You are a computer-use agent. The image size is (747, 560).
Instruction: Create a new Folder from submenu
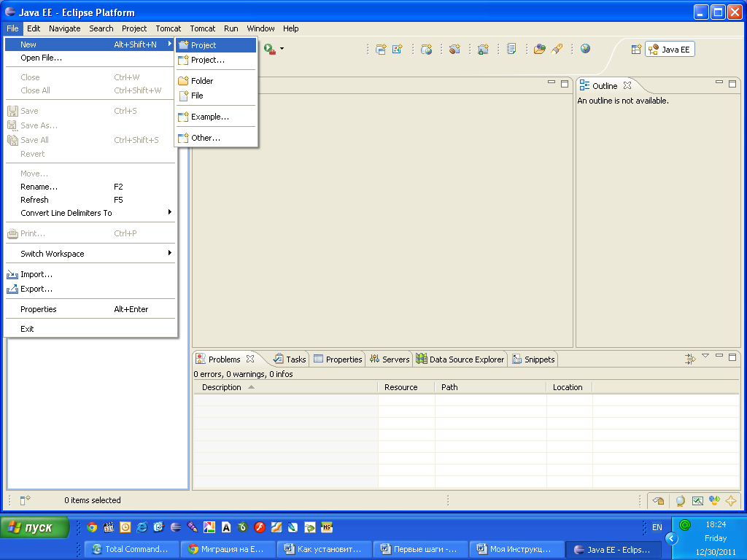tap(216, 81)
